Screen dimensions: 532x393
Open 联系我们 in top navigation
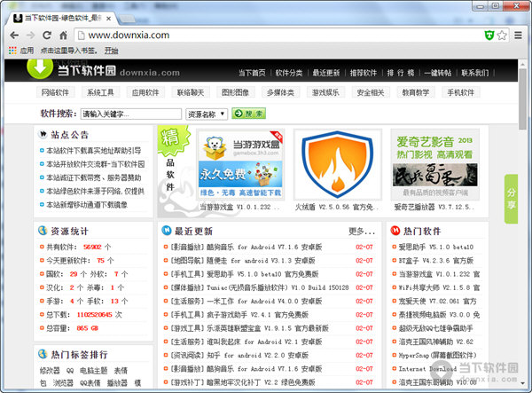point(475,73)
